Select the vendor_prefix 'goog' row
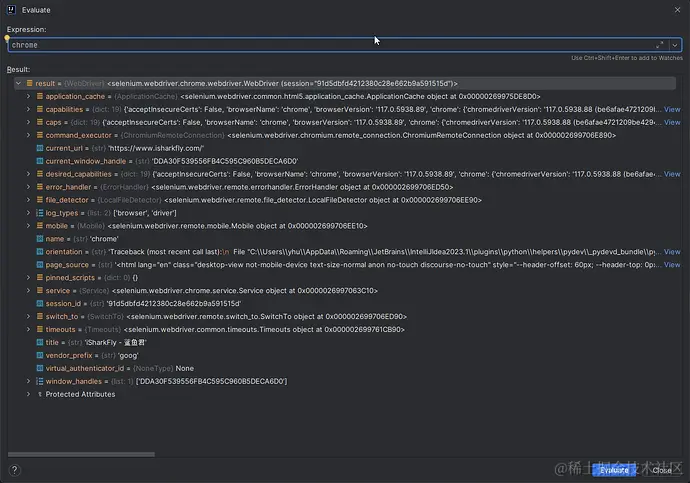Screen dimensions: 690x483 coord(345,355)
